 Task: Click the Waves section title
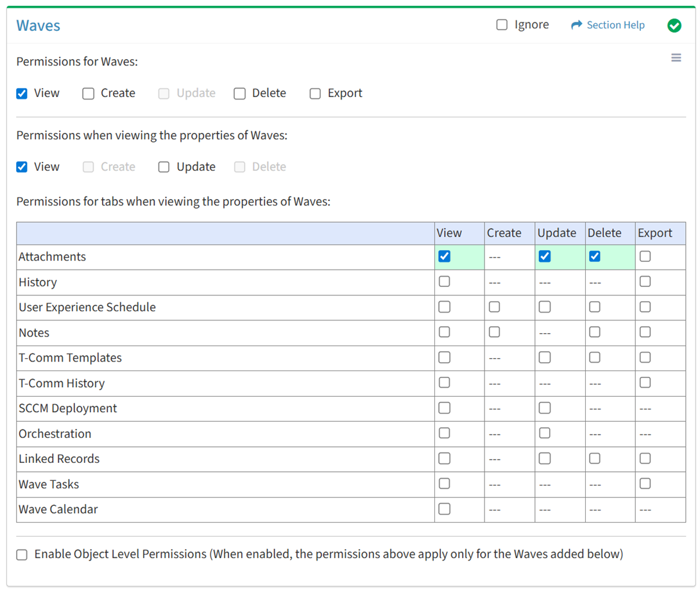click(x=38, y=26)
